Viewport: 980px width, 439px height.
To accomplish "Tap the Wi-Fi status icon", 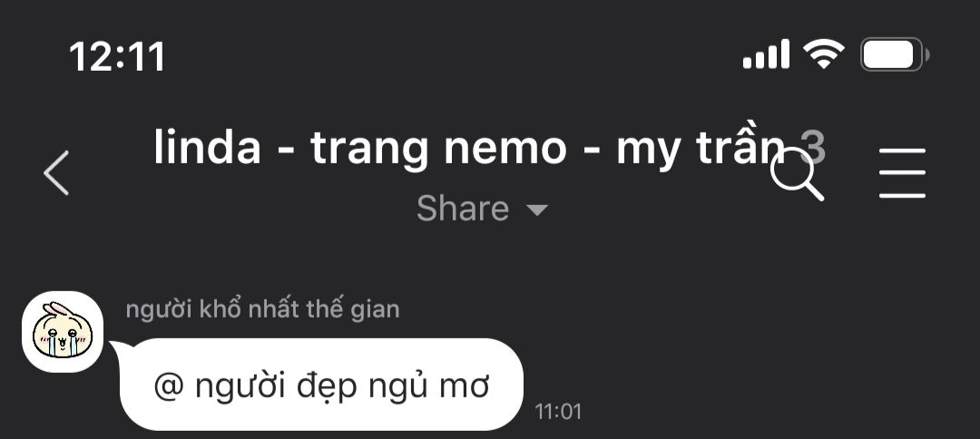I will 824,54.
